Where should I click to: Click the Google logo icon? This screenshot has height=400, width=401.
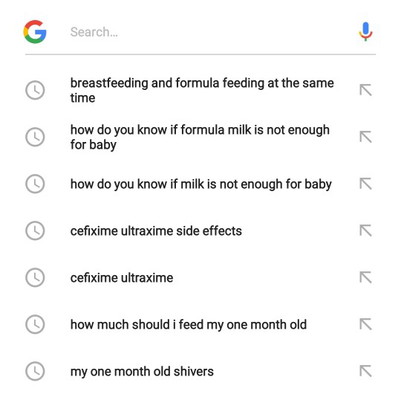[35, 32]
